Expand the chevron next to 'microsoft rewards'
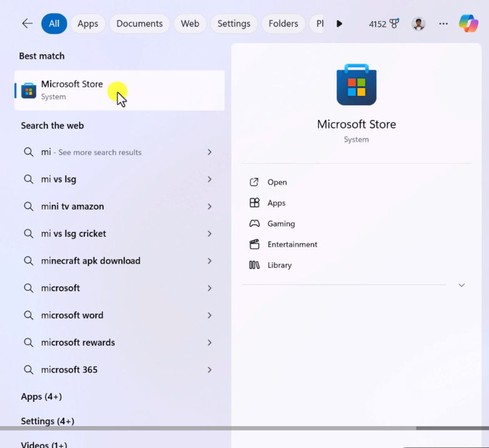The width and height of the screenshot is (489, 448). point(210,342)
